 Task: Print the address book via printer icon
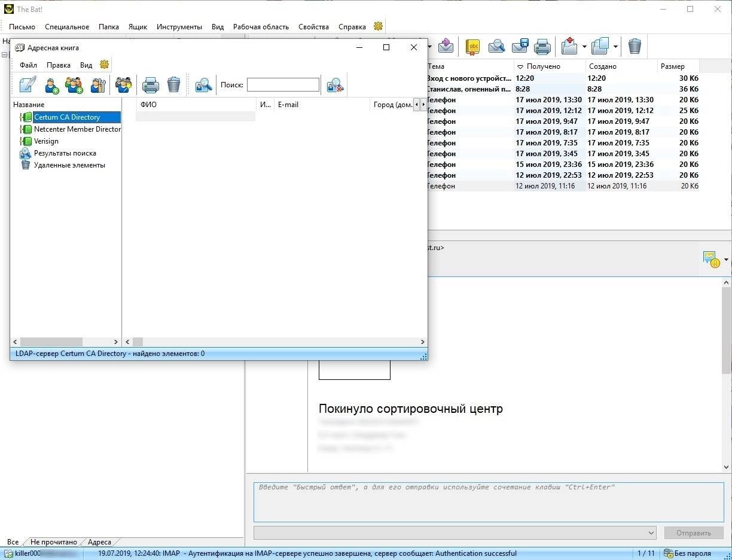pyautogui.click(x=150, y=85)
